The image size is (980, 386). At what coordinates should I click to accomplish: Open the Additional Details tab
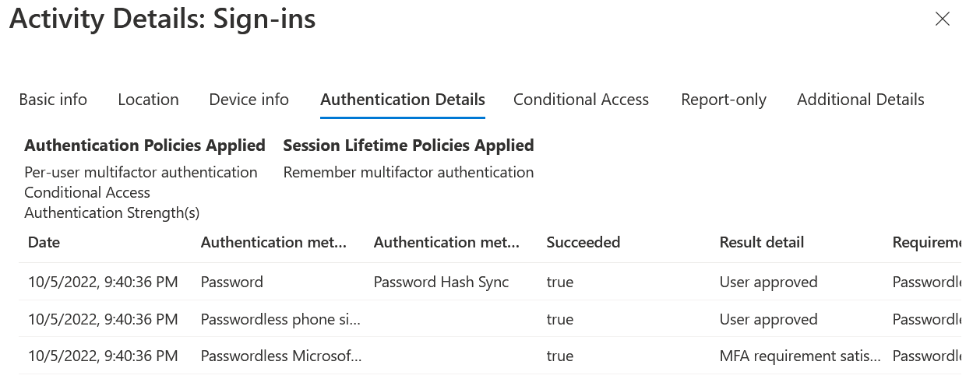point(860,100)
